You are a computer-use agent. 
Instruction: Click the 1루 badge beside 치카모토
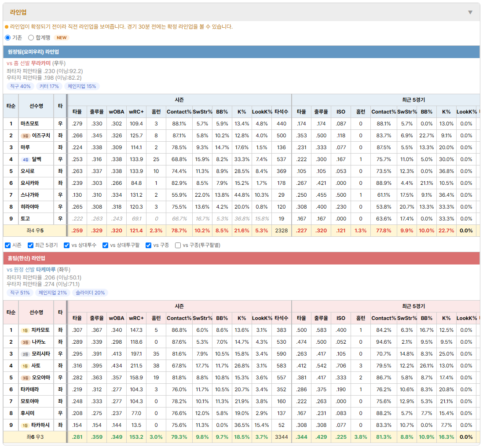coord(25,330)
